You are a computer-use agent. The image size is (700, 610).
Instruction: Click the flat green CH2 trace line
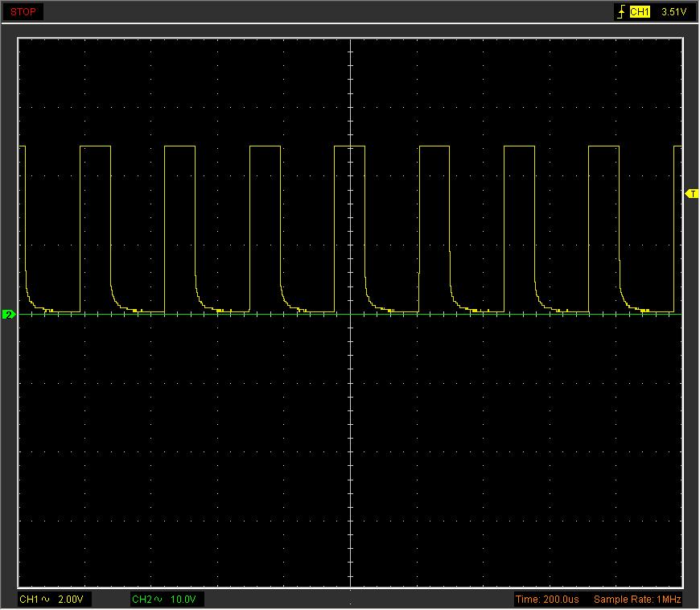pos(241,315)
